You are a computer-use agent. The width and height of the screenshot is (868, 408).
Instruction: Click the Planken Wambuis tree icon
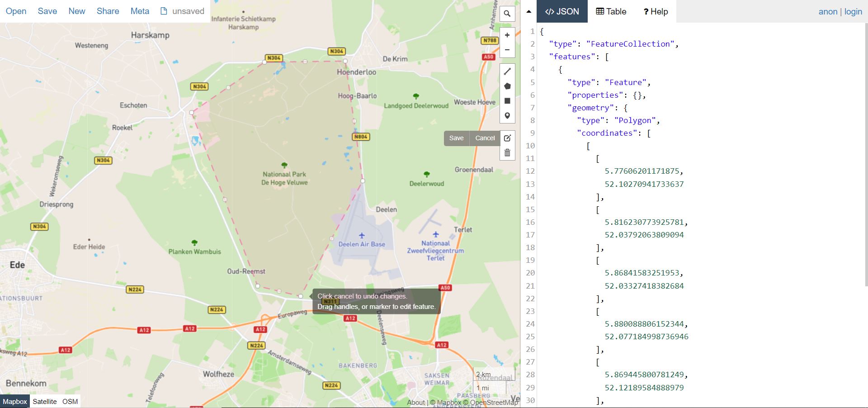(194, 243)
